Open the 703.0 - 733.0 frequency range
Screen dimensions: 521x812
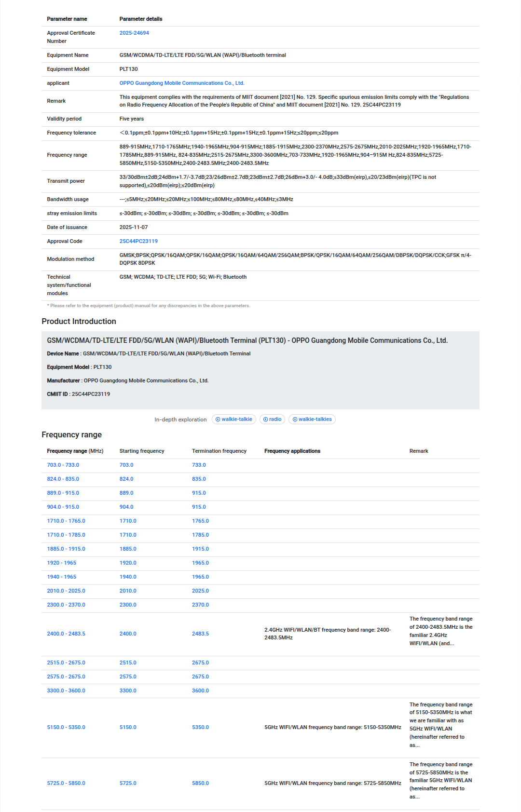(x=63, y=465)
